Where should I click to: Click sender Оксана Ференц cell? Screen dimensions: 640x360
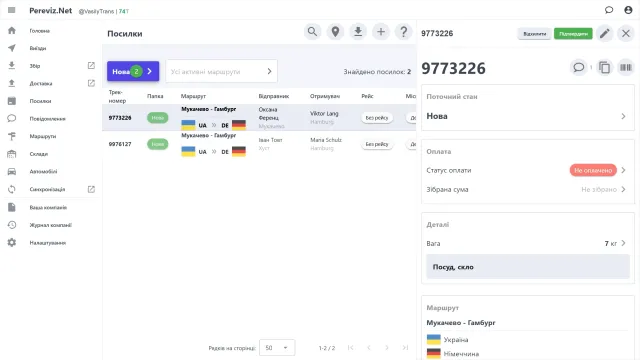[x=269, y=113]
